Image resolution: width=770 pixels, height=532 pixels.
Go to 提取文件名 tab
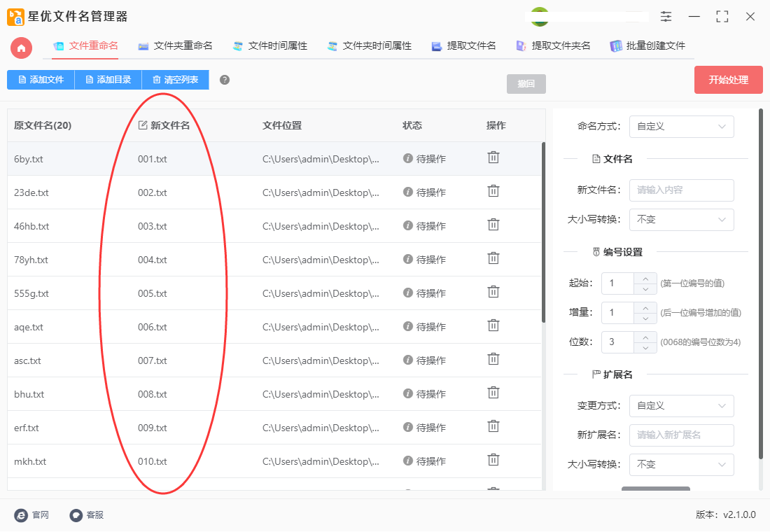463,46
